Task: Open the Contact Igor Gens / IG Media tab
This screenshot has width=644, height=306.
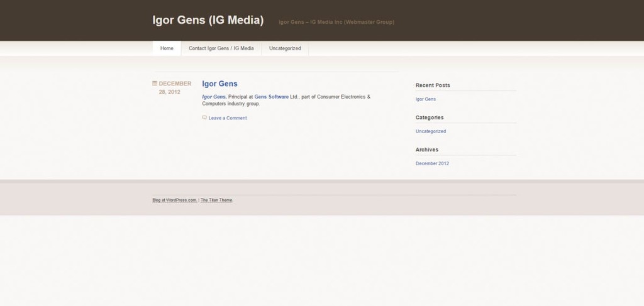Action: [x=221, y=48]
